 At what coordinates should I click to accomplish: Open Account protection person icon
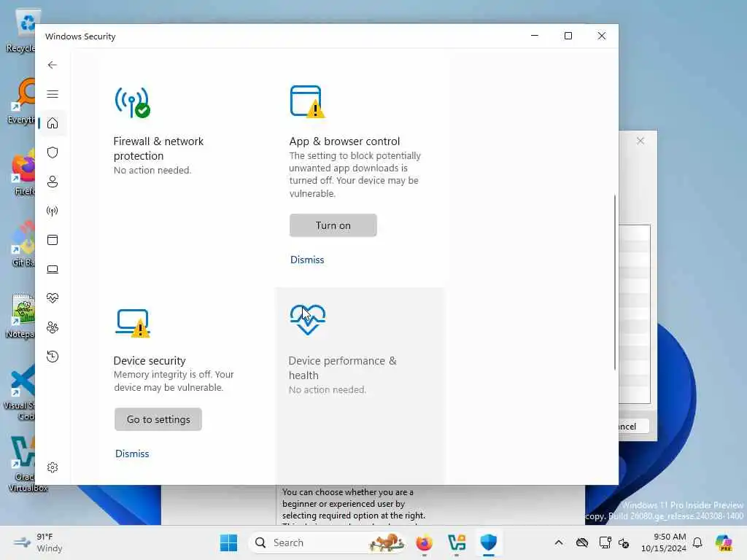(x=53, y=182)
